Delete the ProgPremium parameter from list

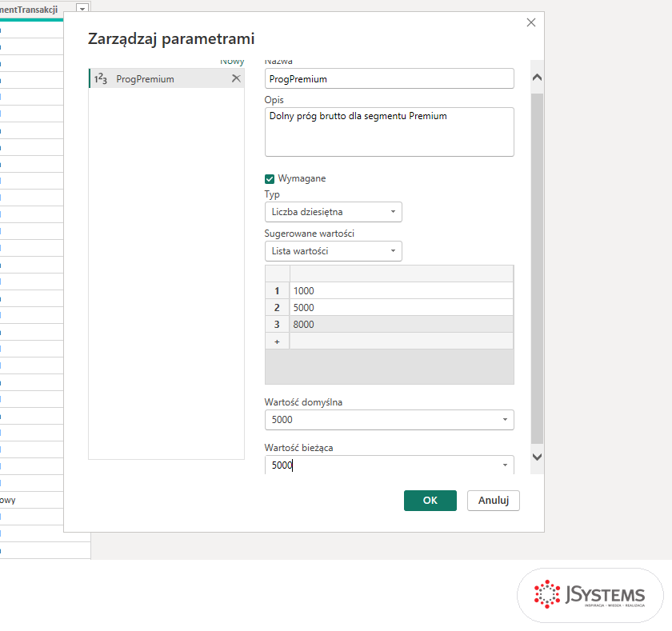point(236,78)
